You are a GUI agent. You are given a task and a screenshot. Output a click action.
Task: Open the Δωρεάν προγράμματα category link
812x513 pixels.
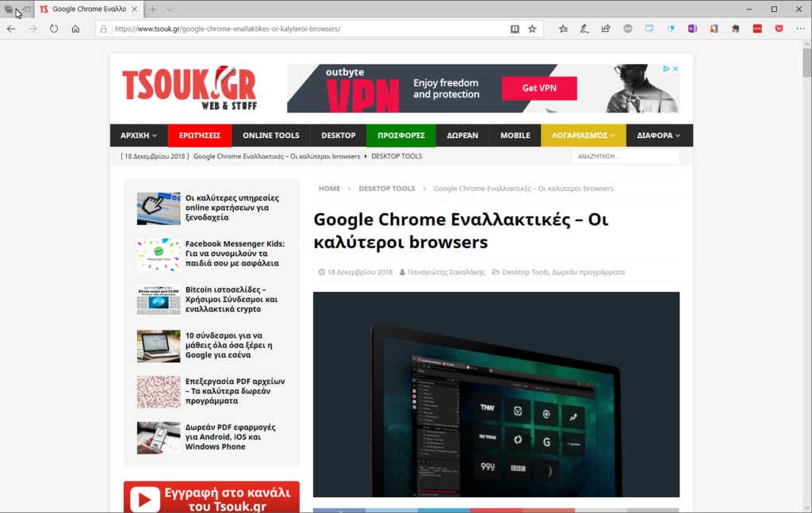click(x=588, y=272)
